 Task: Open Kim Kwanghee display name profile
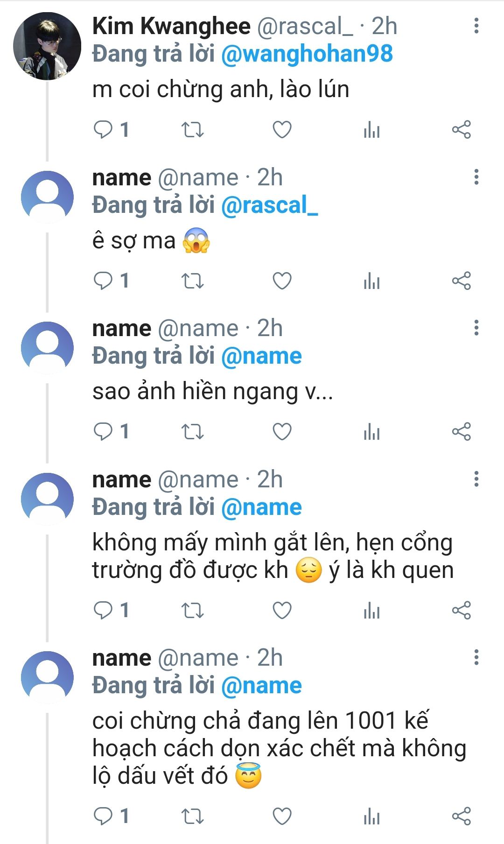click(x=171, y=26)
